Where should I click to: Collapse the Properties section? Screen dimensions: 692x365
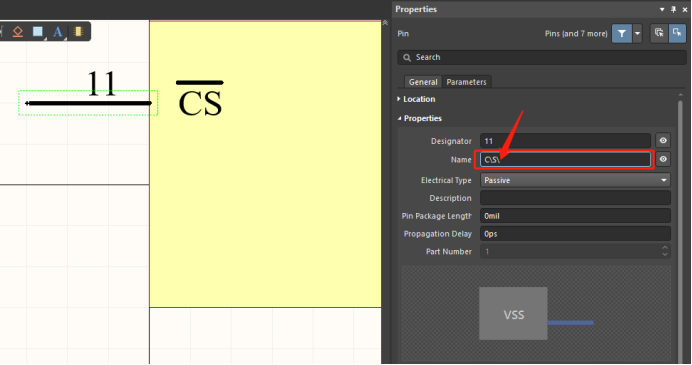click(419, 118)
